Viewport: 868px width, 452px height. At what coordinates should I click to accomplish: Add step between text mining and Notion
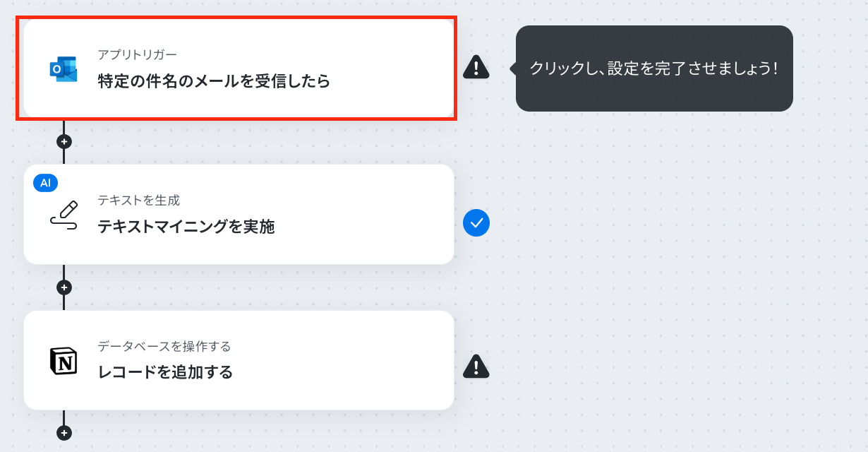(64, 287)
